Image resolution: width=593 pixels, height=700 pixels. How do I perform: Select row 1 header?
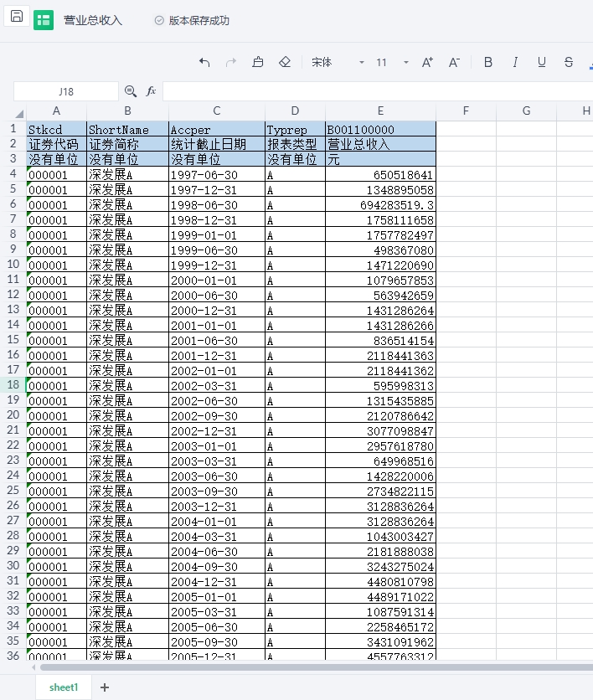pyautogui.click(x=13, y=129)
